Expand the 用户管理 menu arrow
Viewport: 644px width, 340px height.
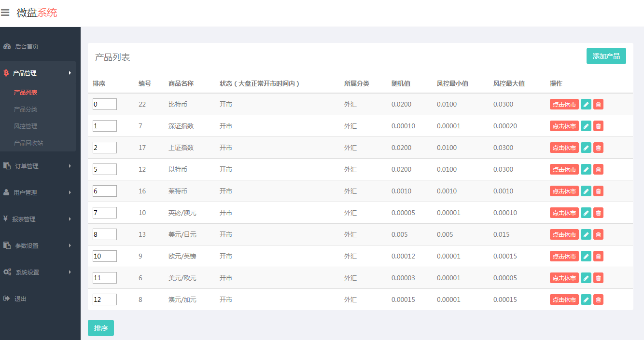point(70,192)
